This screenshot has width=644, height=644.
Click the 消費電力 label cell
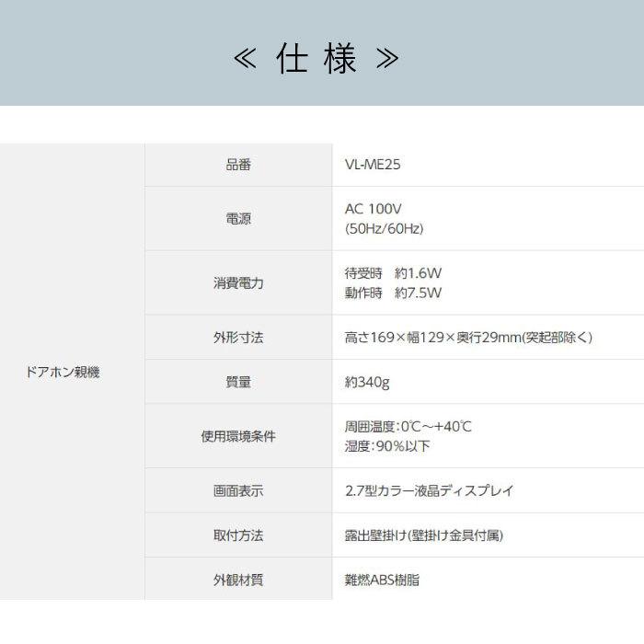click(238, 282)
